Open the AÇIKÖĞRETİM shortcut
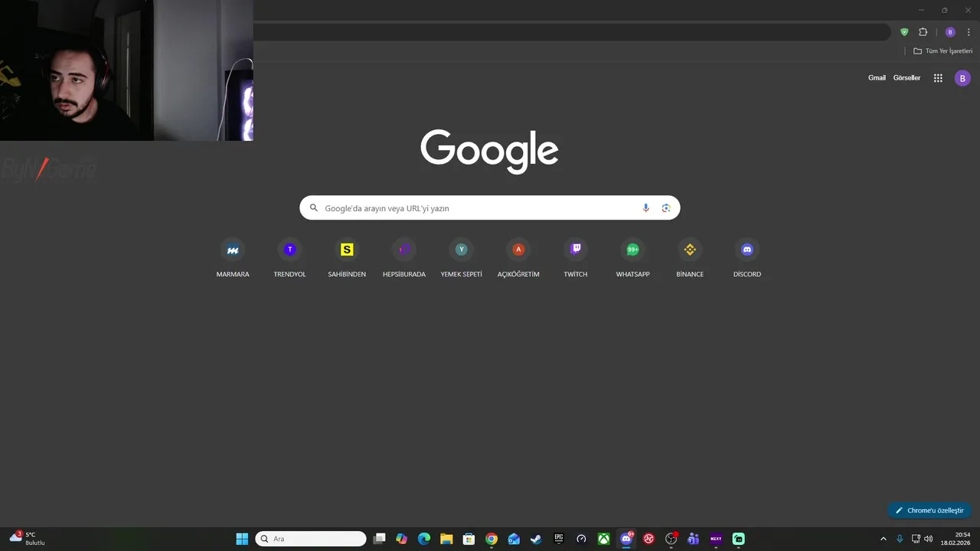 point(518,259)
